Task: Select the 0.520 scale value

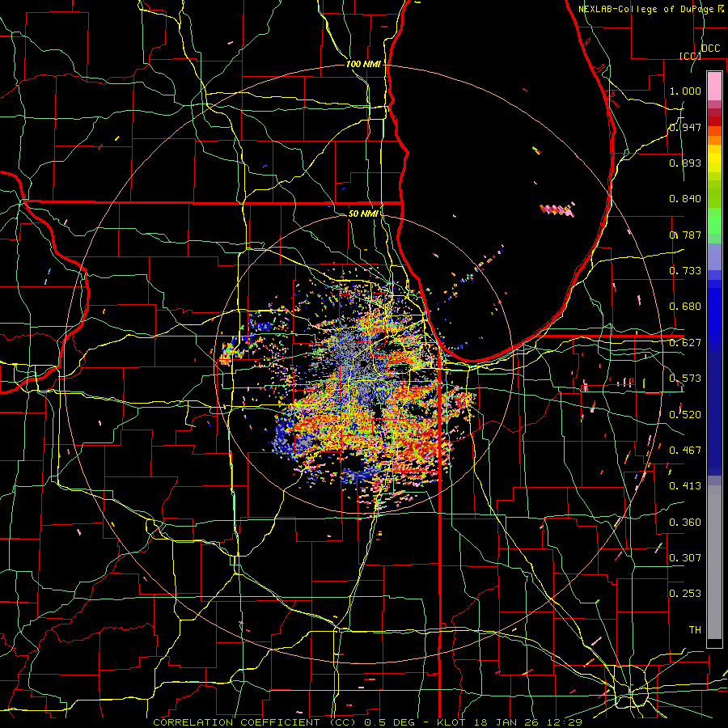Action: (685, 415)
